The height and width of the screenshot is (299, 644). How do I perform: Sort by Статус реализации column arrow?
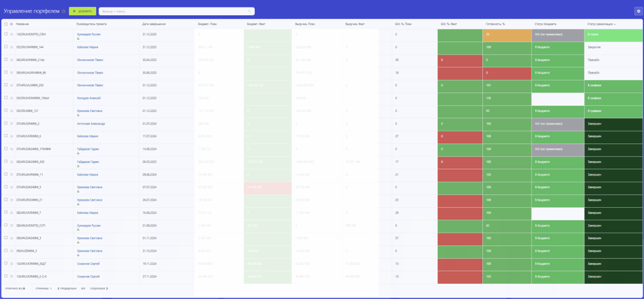[x=614, y=24]
